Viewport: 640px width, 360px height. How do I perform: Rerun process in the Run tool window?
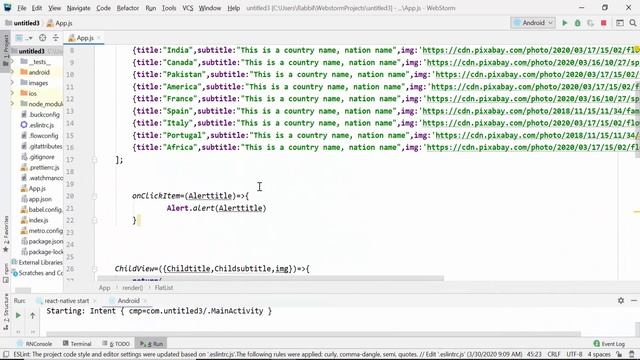pyautogui.click(x=18, y=316)
